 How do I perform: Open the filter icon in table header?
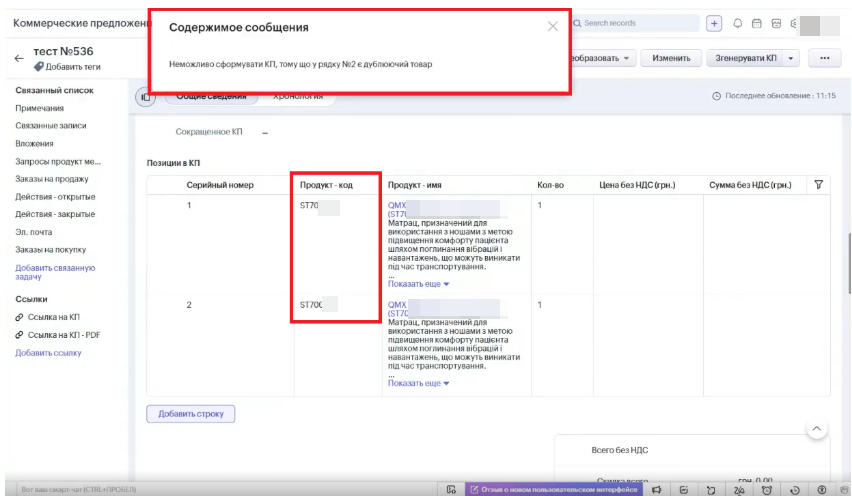click(818, 185)
